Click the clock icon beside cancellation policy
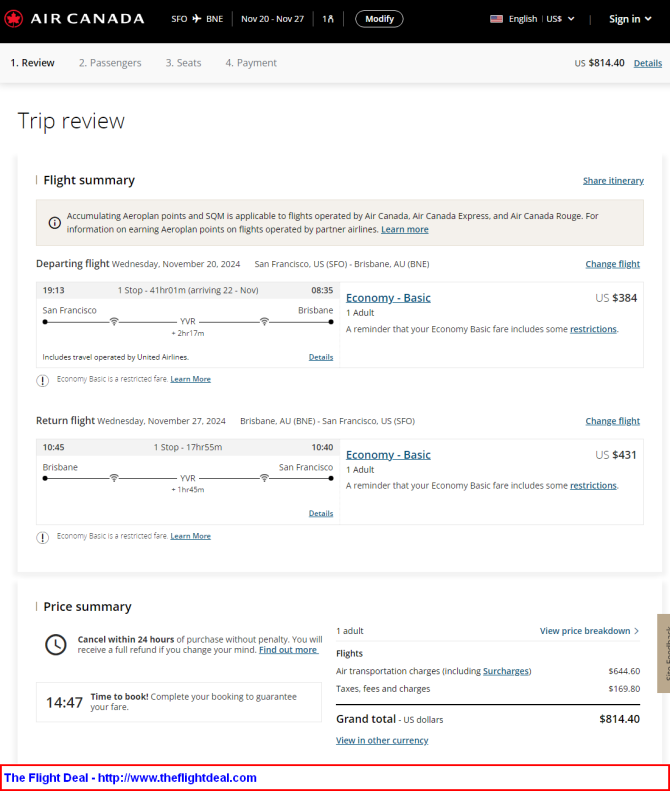The image size is (670, 791). [55, 645]
